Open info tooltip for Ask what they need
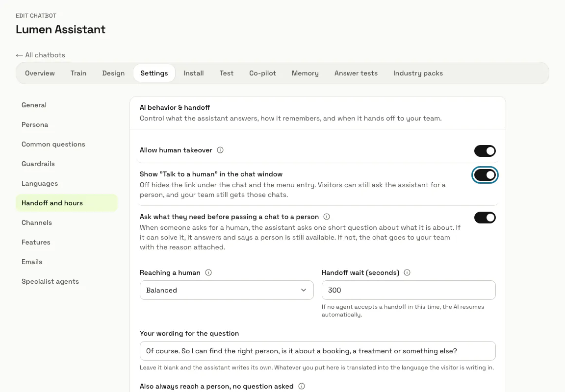 327,217
